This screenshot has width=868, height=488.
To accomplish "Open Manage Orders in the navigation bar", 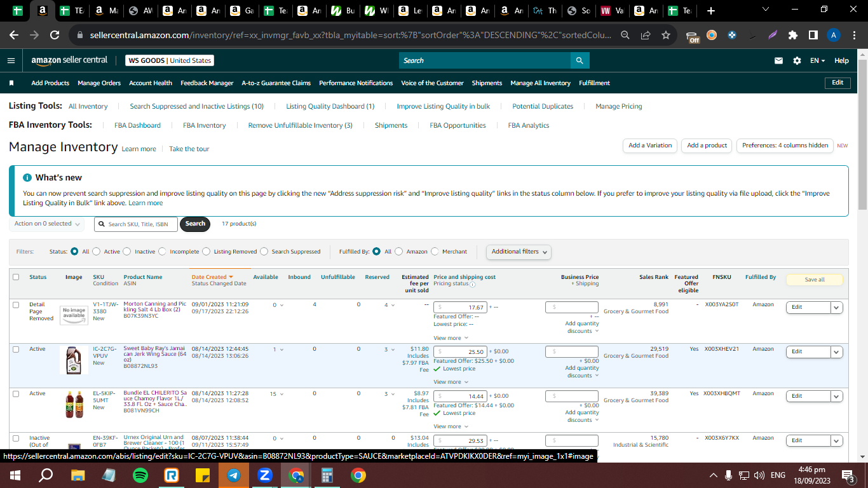I will click(99, 83).
